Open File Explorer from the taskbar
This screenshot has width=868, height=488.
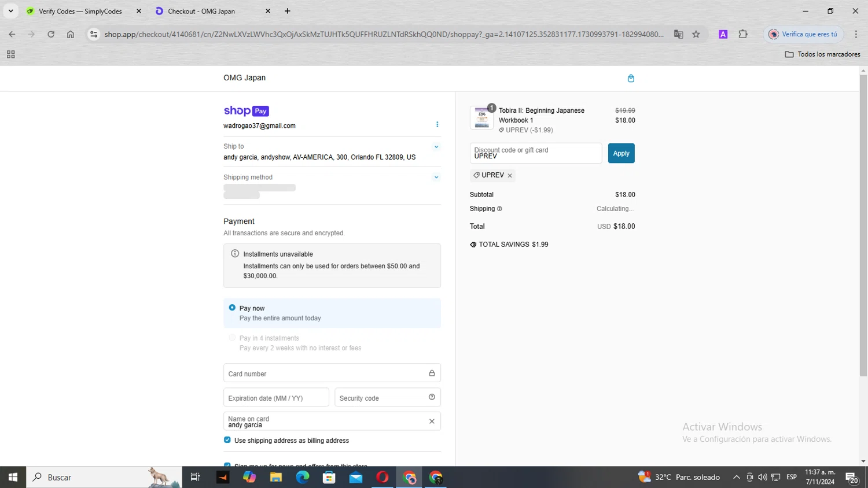[276, 477]
